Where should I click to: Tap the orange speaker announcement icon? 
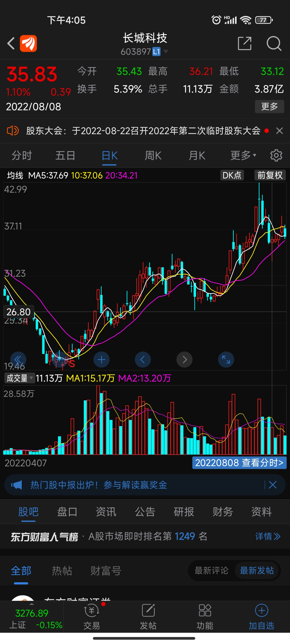13,131
